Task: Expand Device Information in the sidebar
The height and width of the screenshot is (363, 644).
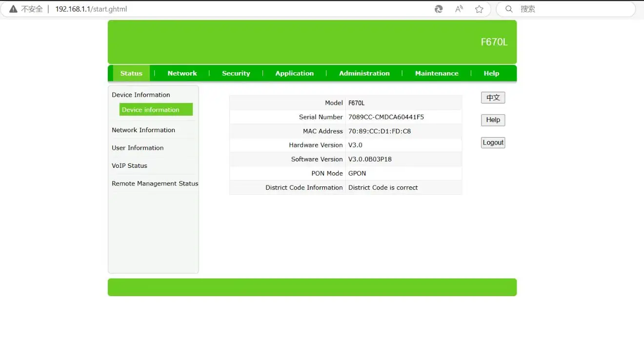Action: coord(141,95)
